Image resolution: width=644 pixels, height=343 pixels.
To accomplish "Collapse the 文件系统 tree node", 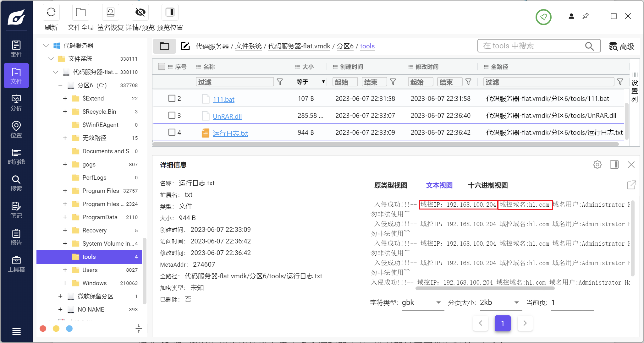I will (51, 59).
